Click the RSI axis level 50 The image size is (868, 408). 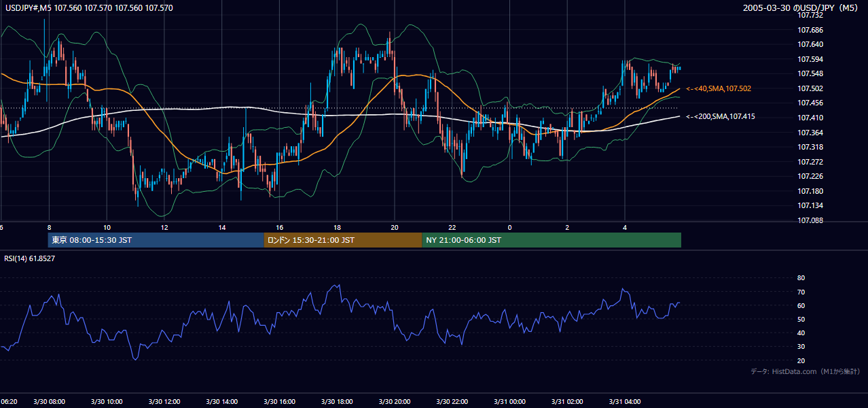(801, 319)
